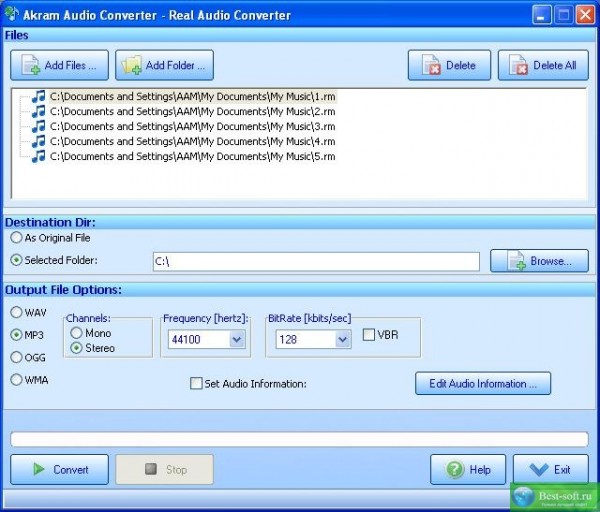
Task: Click the Delete All button
Action: pos(543,65)
